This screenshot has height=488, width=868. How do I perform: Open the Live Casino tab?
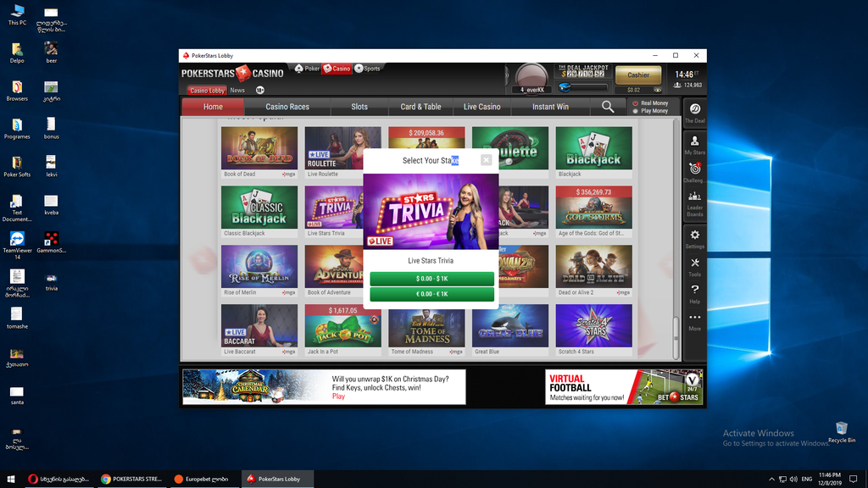click(482, 107)
